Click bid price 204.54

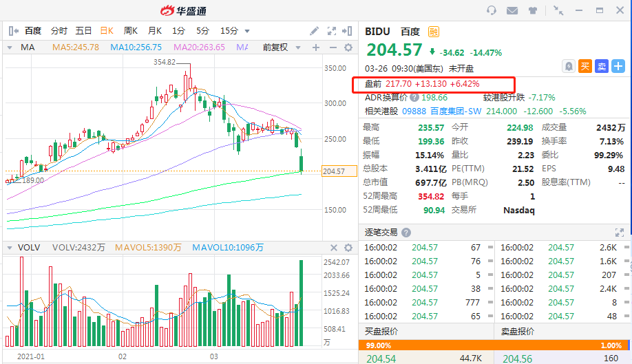381,358
